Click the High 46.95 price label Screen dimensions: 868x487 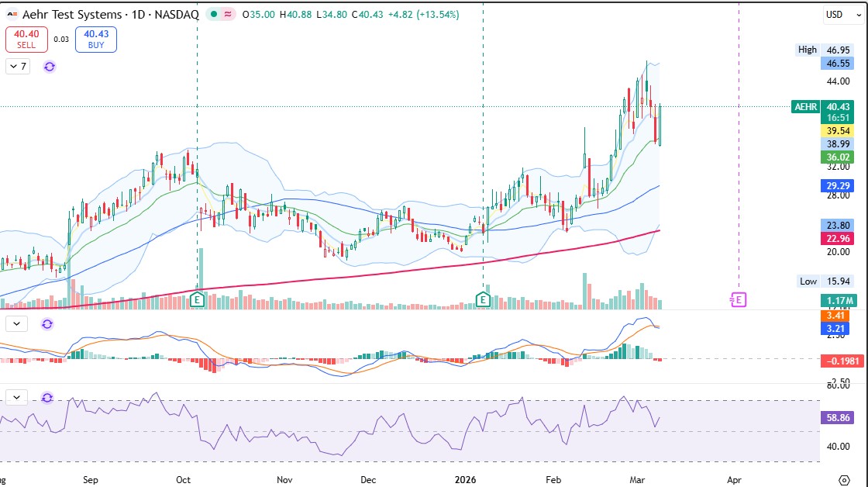[x=824, y=50]
